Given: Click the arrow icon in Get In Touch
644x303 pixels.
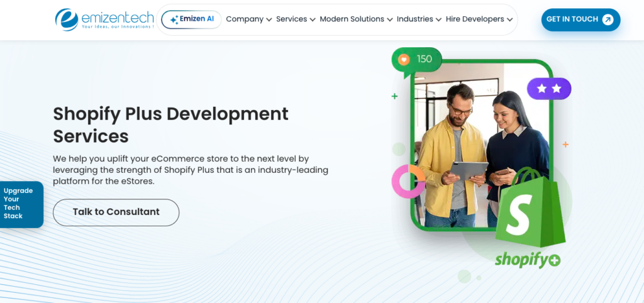Looking at the screenshot, I should tap(608, 19).
